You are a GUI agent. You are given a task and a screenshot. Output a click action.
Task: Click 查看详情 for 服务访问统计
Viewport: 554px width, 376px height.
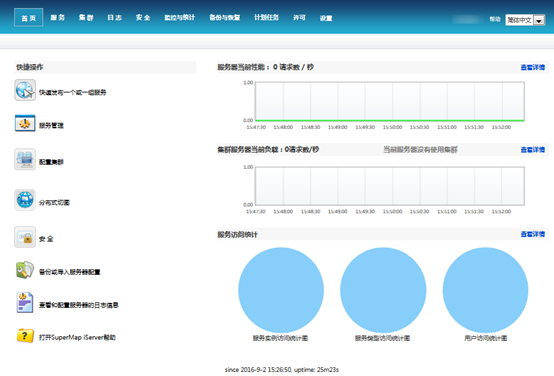533,234
